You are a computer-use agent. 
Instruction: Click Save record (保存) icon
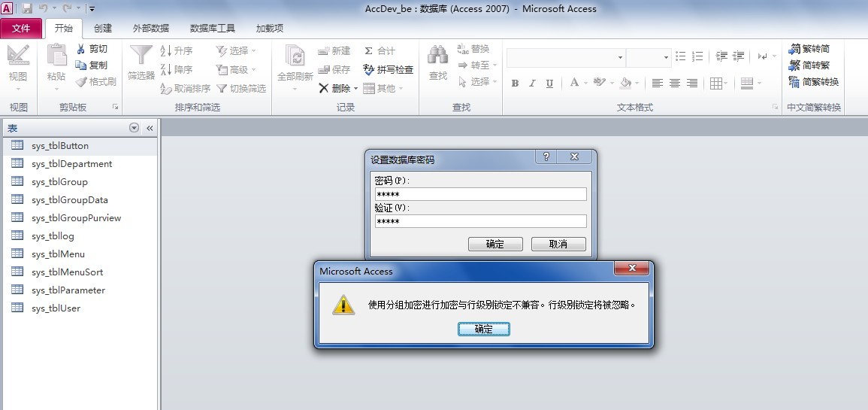coord(324,70)
